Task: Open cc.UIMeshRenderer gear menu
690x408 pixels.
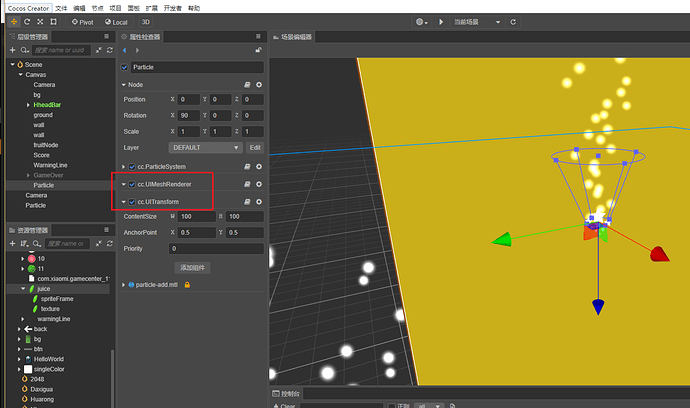Action: [x=259, y=184]
